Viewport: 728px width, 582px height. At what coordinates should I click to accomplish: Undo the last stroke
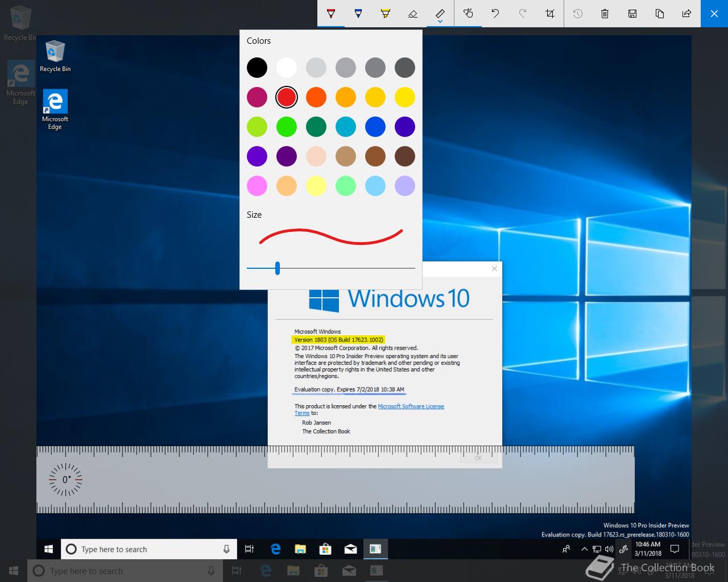click(495, 13)
